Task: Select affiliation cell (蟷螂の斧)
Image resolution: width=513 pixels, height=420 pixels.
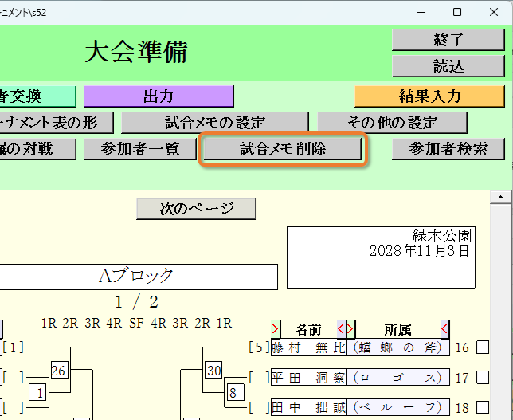Action: pos(397,347)
